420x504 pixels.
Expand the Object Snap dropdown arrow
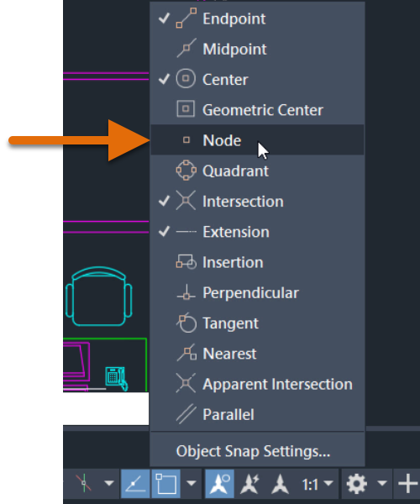192,484
